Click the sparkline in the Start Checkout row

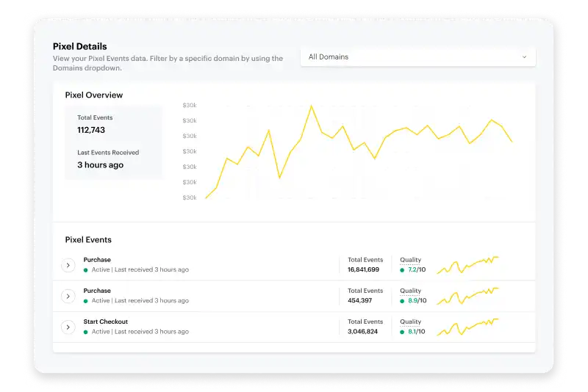(467, 327)
